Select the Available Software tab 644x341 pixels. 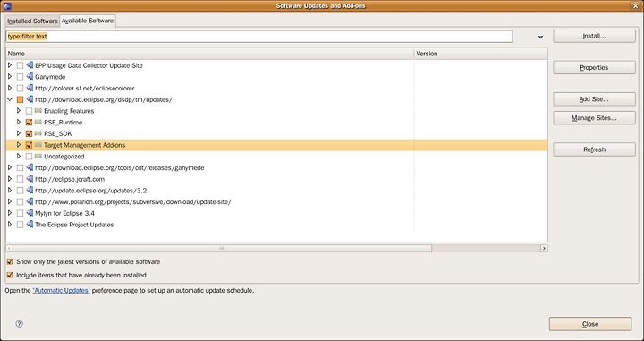click(88, 21)
